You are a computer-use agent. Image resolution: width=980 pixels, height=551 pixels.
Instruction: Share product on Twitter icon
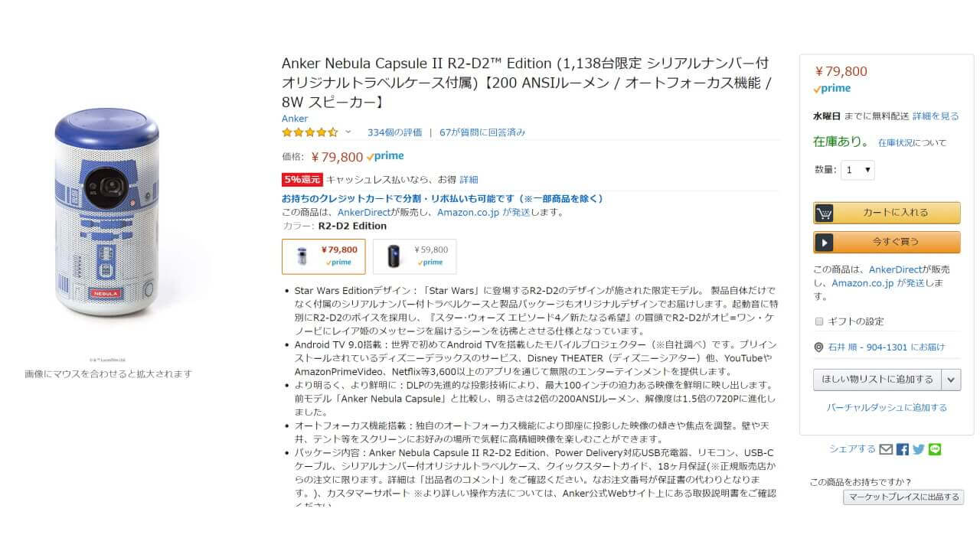[x=919, y=449]
